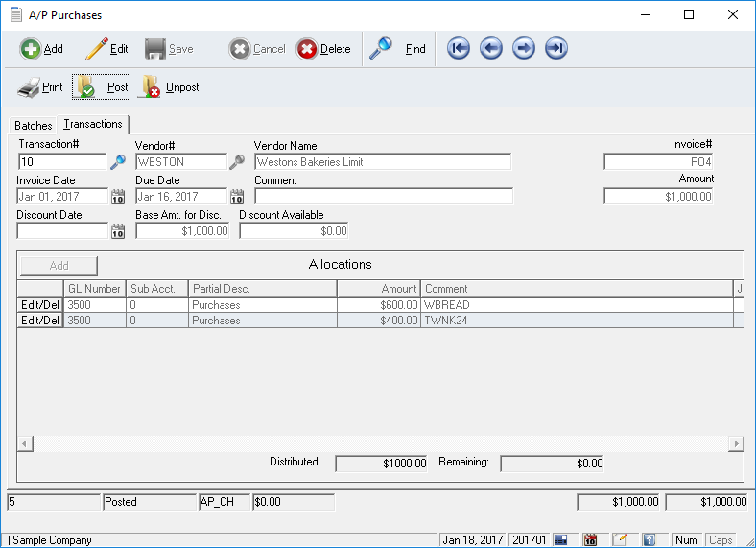Go to the next record arrow

point(523,49)
